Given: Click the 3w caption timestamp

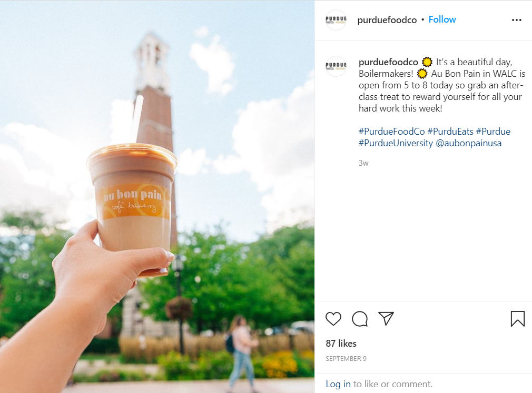Looking at the screenshot, I should coord(363,163).
